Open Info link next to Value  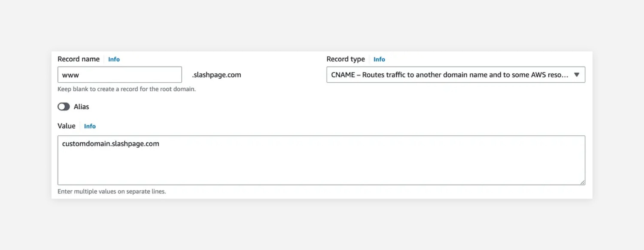click(90, 126)
